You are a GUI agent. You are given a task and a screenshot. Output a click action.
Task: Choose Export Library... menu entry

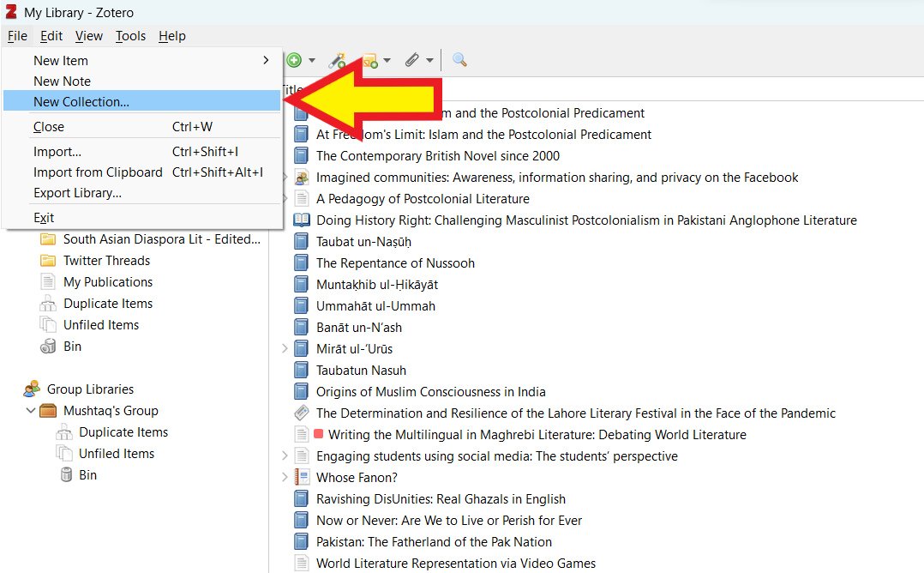click(x=141, y=193)
